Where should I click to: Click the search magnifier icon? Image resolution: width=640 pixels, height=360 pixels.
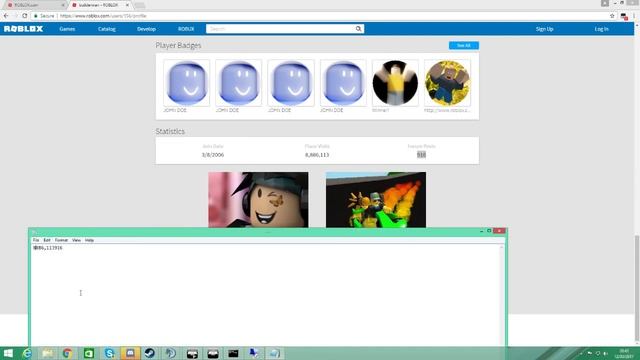click(358, 29)
